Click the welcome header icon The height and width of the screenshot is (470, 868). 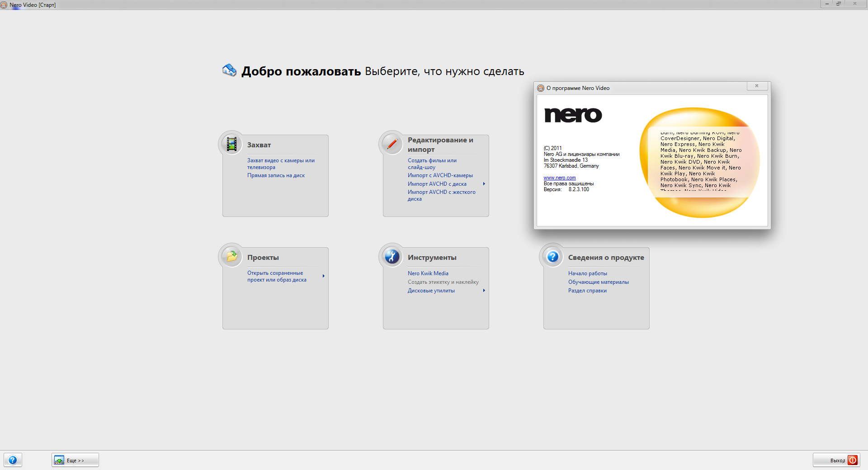pos(229,70)
